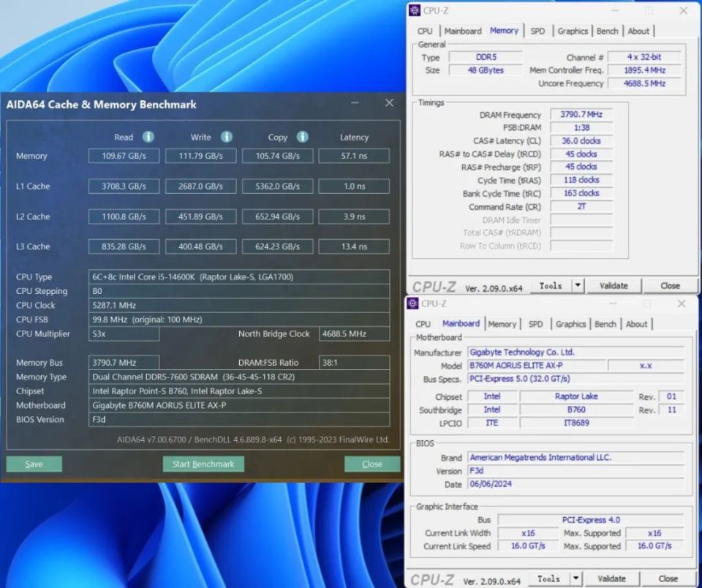Click the Copy info icon in AIDA64
Screen dimensions: 702x588
303,137
